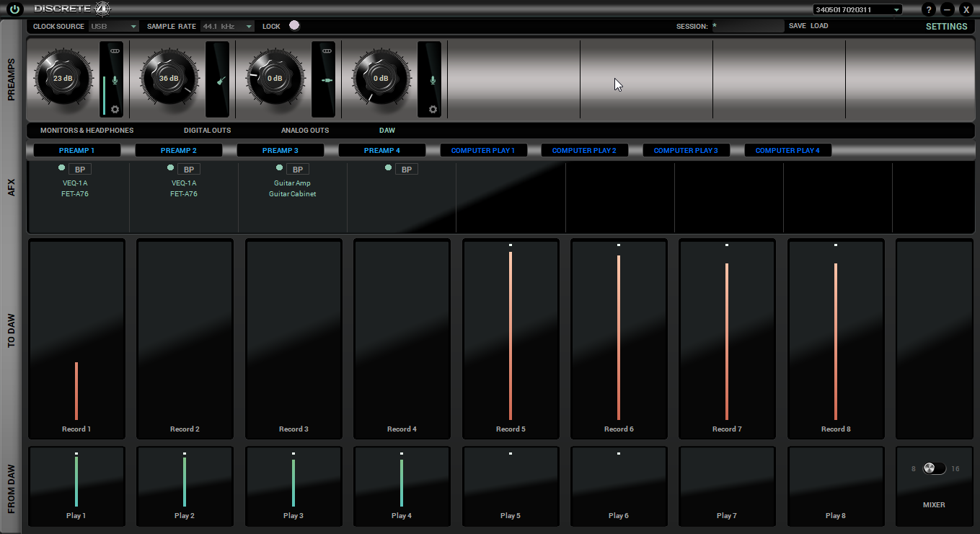Bypass effects with BP on Preamp 1
980x534 pixels.
(x=80, y=170)
